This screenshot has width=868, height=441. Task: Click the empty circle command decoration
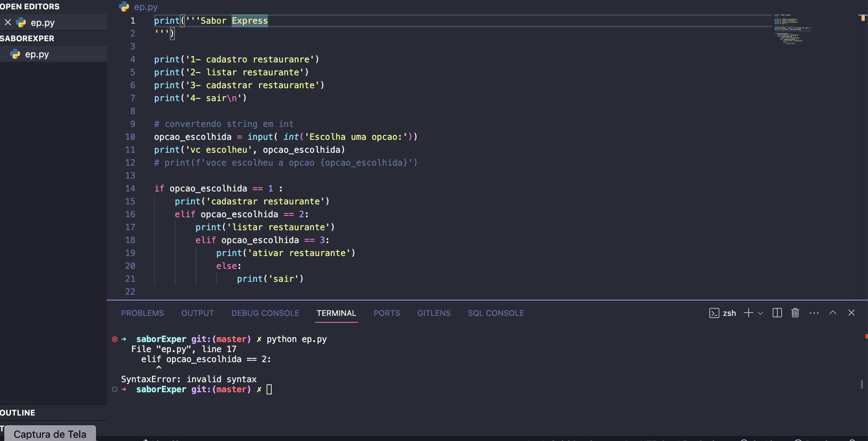pyautogui.click(x=115, y=389)
